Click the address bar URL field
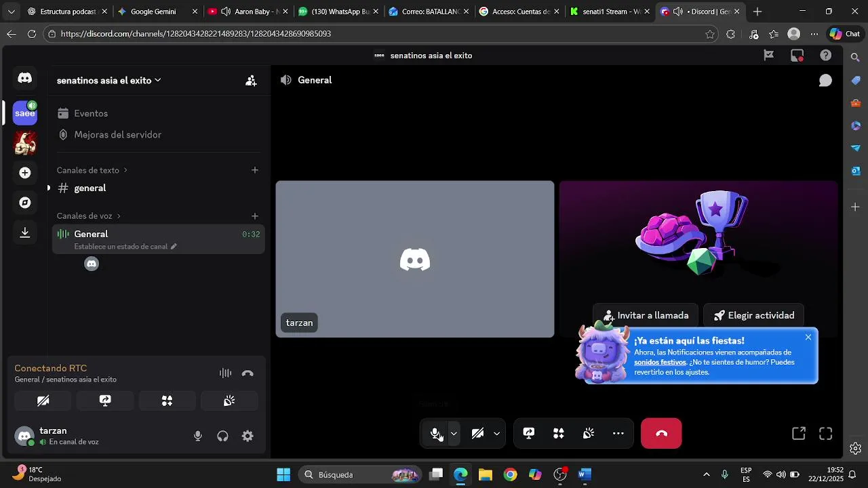The height and width of the screenshot is (488, 868). [380, 34]
